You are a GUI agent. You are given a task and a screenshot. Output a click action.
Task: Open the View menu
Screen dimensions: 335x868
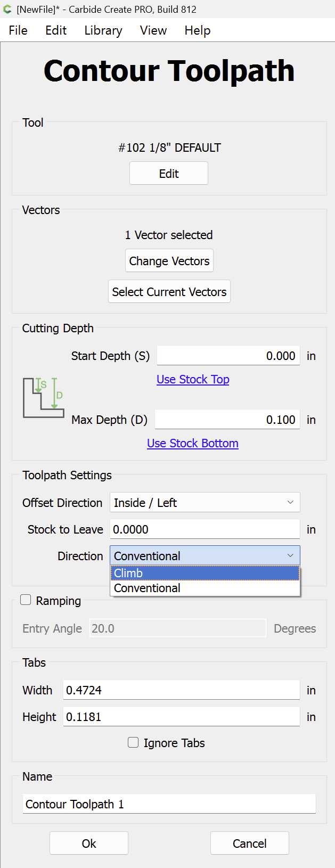tap(153, 30)
